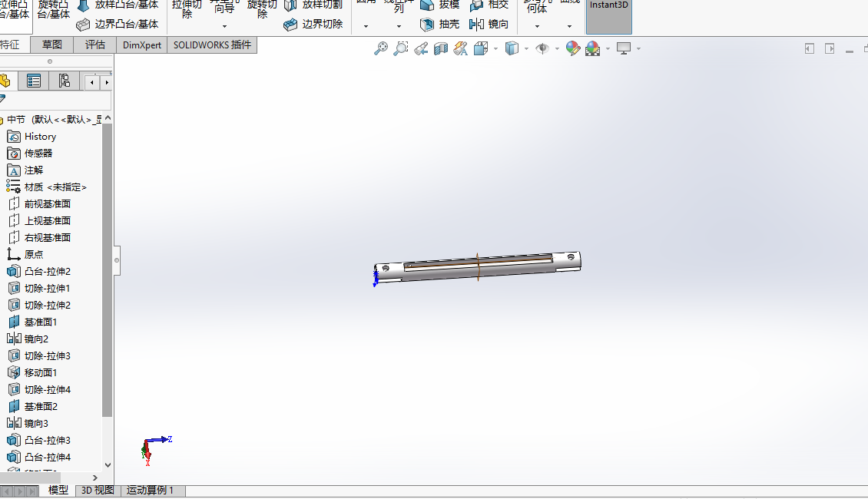Select the History folder
The height and width of the screenshot is (499, 868).
[x=31, y=137]
